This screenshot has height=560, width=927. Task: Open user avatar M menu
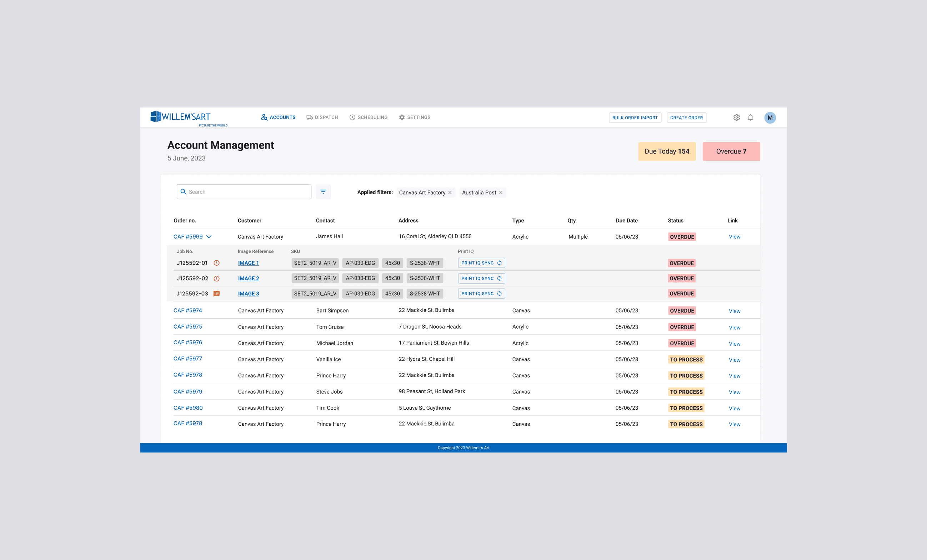[770, 118]
